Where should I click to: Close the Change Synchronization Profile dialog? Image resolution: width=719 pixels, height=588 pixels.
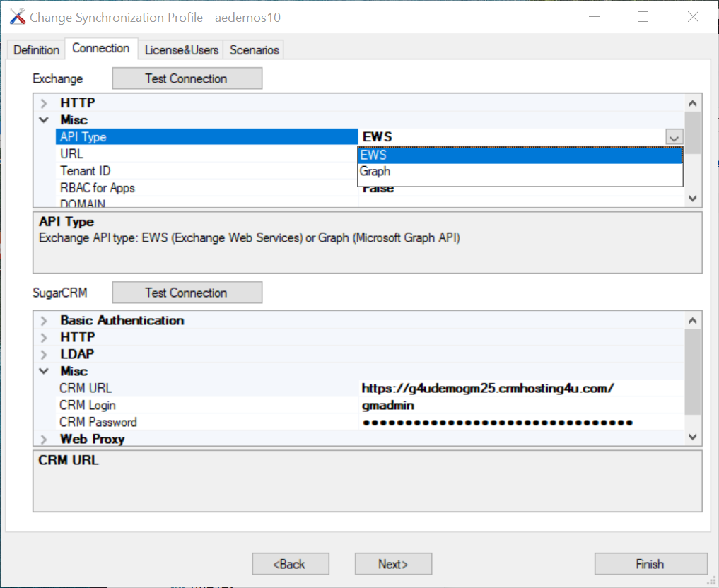[x=693, y=17]
